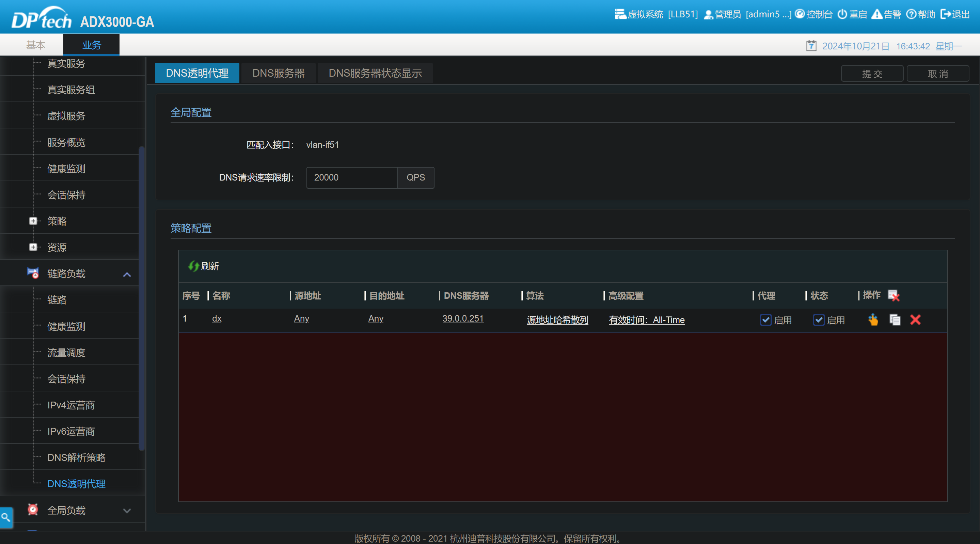Image resolution: width=980 pixels, height=544 pixels.
Task: Open the 39.0.0.251 DNS server link
Action: [x=463, y=318]
